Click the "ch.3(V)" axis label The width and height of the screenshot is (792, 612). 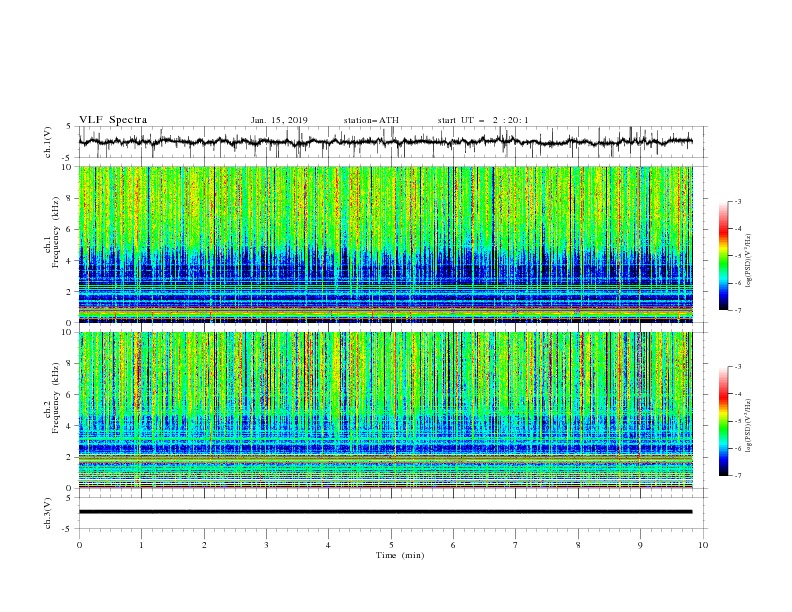coord(48,513)
